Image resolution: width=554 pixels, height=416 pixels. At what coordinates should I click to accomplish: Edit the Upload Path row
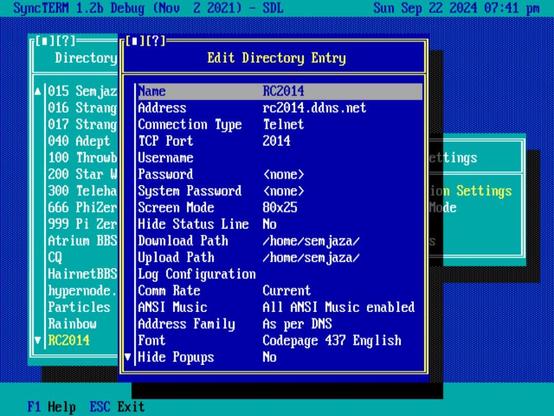coord(280,257)
